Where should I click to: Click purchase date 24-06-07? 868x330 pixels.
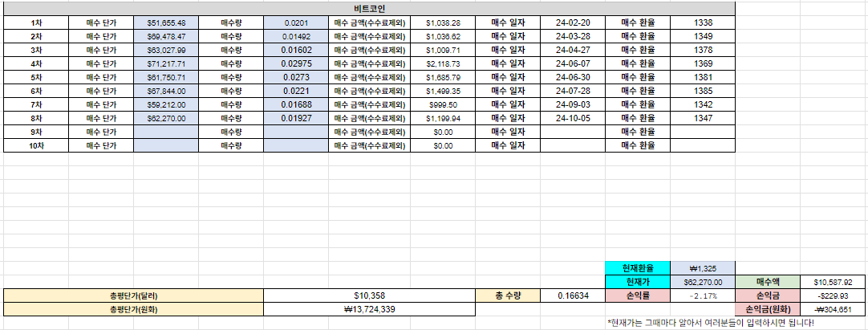573,63
